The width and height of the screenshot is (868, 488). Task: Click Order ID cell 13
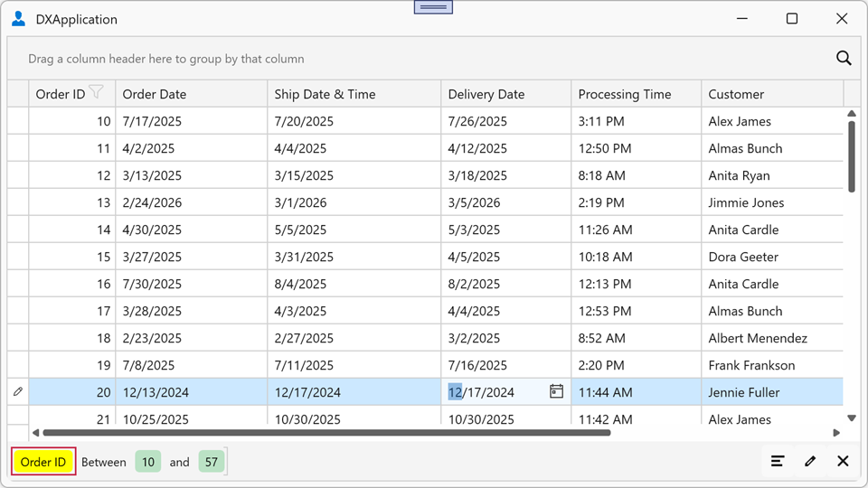coord(72,202)
